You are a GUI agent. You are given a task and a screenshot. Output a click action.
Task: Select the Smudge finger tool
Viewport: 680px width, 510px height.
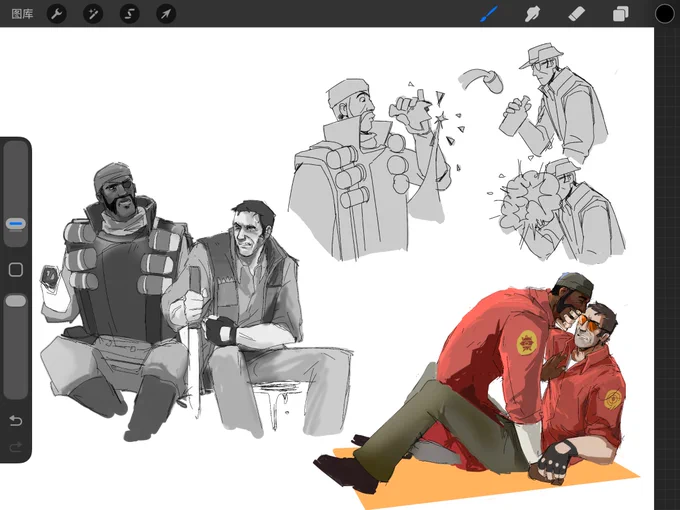(x=532, y=14)
